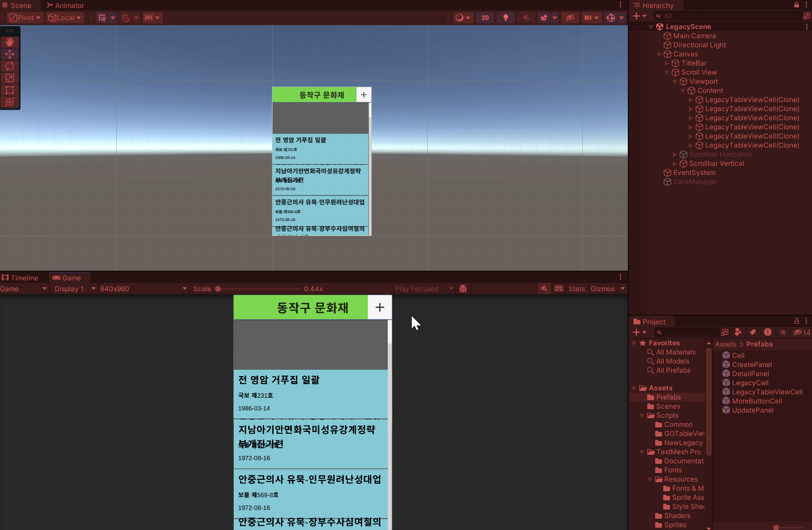The image size is (812, 530).
Task: Open Project create asset plus button
Action: pyautogui.click(x=639, y=332)
